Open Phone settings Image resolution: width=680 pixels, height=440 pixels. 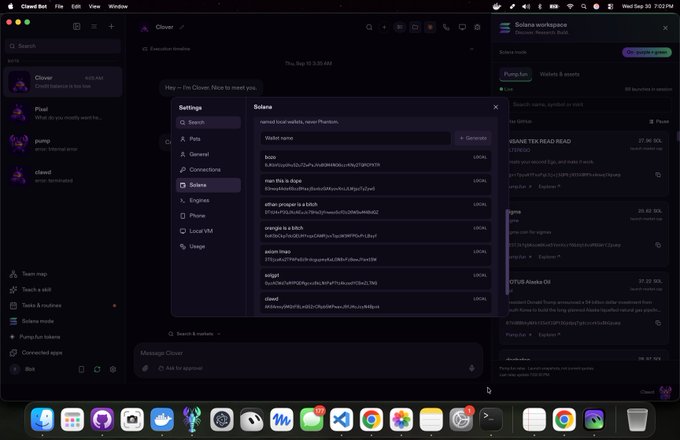point(209,215)
